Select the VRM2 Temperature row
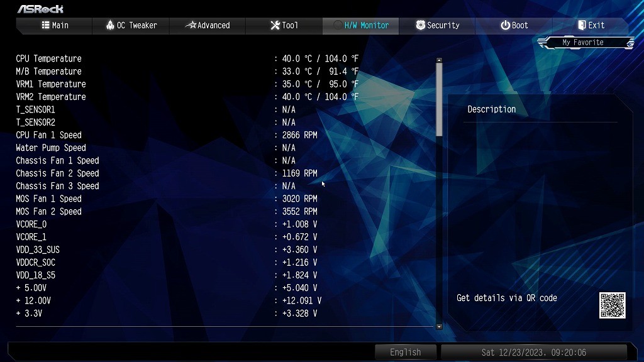The image size is (644, 362). [187, 97]
